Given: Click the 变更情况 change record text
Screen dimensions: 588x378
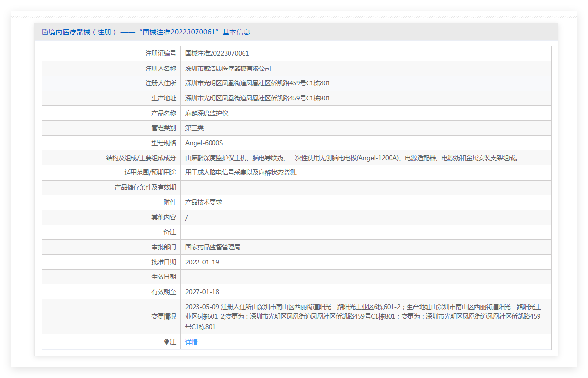Looking at the screenshot, I should click(x=363, y=316).
